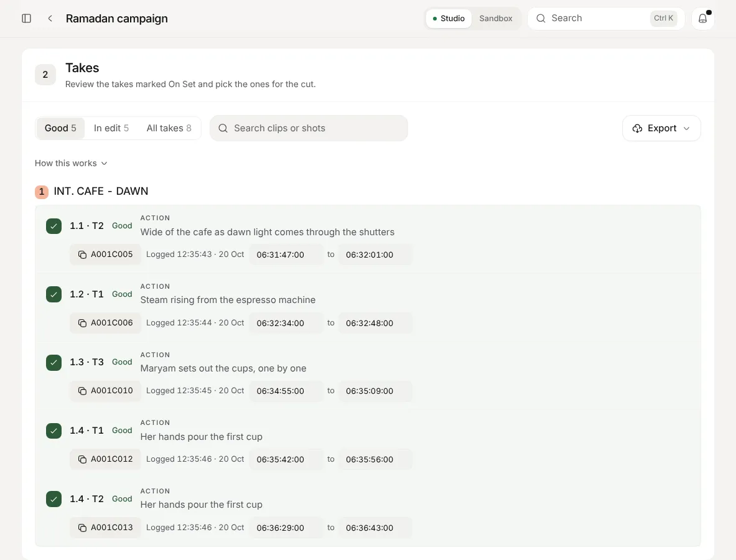
Task: Uncheck take 1.4 · T2
Action: point(54,499)
